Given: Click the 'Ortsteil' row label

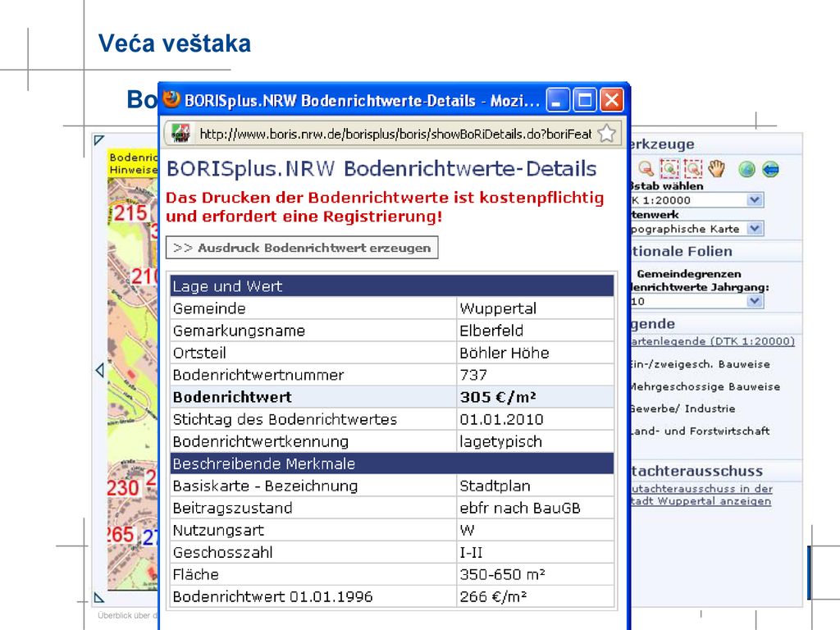Looking at the screenshot, I should pyautogui.click(x=199, y=353).
